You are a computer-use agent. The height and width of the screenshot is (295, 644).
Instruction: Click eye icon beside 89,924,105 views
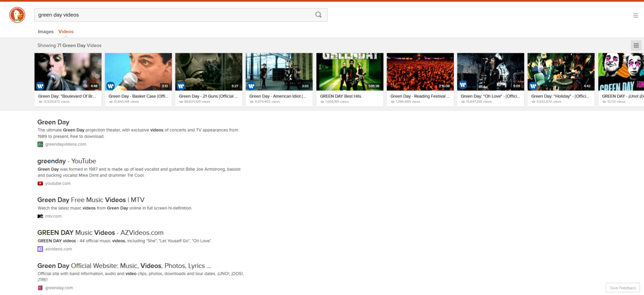[181, 102]
